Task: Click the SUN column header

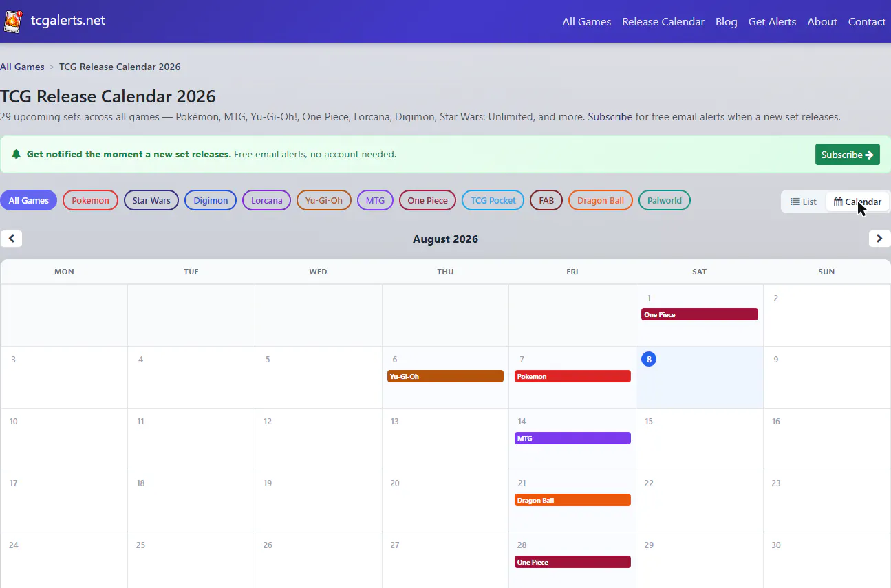Action: click(x=826, y=272)
